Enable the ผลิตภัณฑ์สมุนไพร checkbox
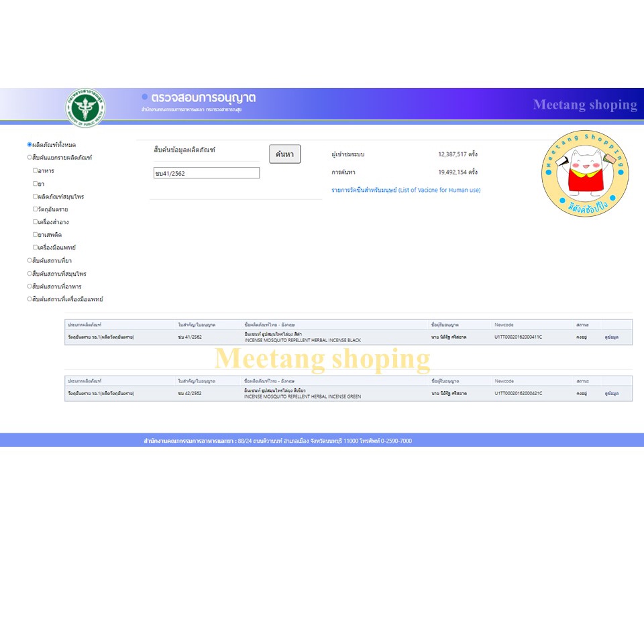This screenshot has height=644, width=644. 36,197
